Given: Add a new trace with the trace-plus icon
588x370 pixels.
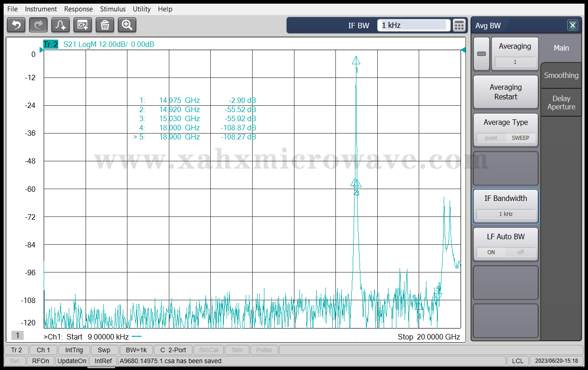Looking at the screenshot, I should (x=61, y=25).
